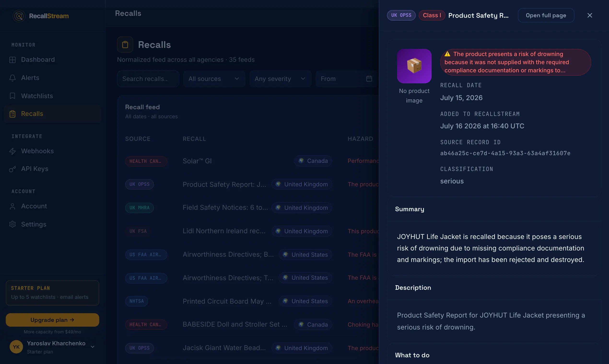Click the API Keys key icon

tap(12, 169)
